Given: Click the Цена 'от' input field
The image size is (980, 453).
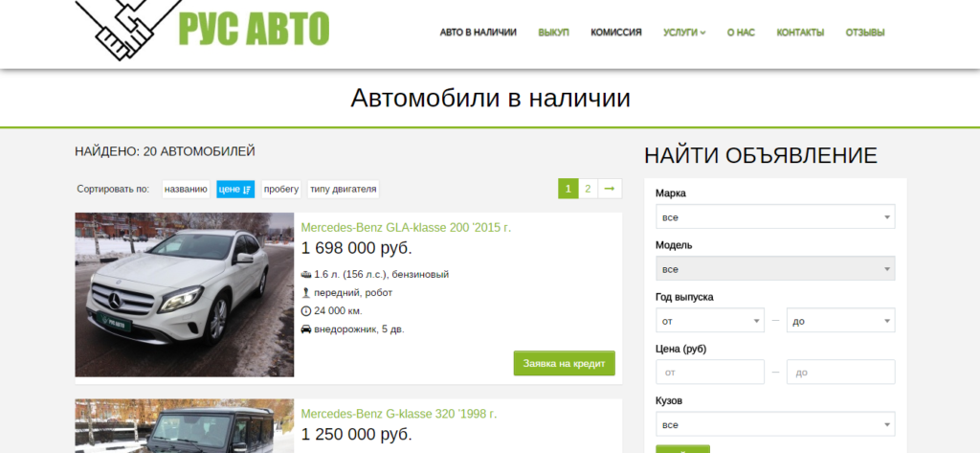Looking at the screenshot, I should coord(710,373).
